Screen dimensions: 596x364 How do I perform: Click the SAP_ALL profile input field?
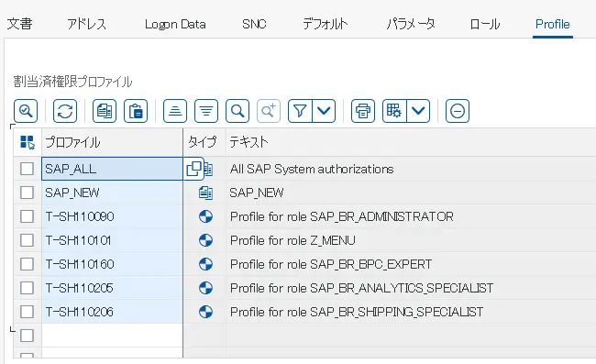pyautogui.click(x=112, y=169)
